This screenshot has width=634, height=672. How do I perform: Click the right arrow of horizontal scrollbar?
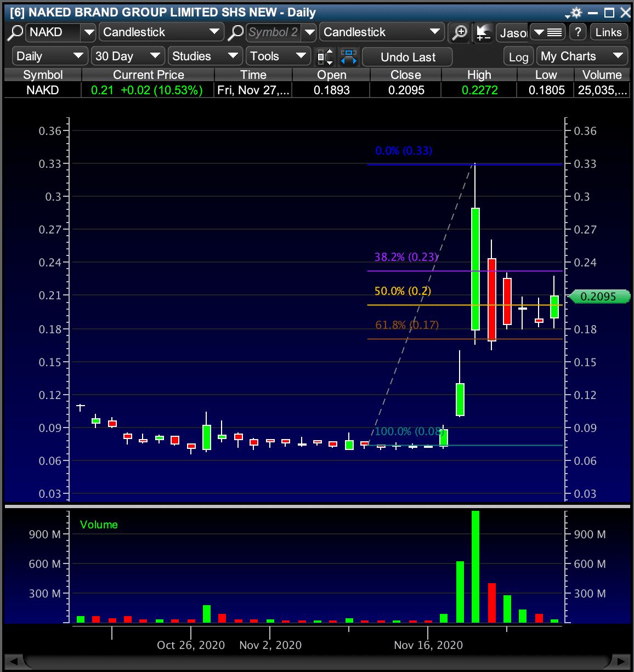point(620,661)
